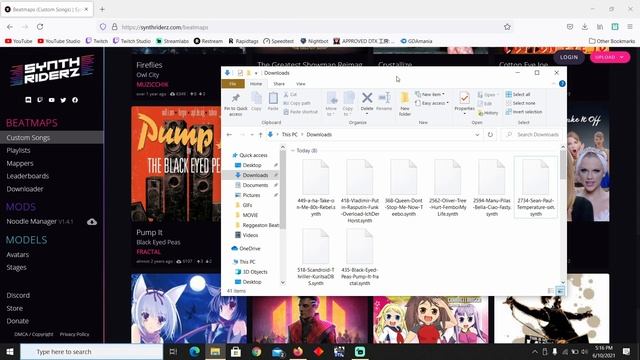Screen dimensions: 640x360
Task: Open the Recent locations arrow in Explorer
Action: coord(252,135)
